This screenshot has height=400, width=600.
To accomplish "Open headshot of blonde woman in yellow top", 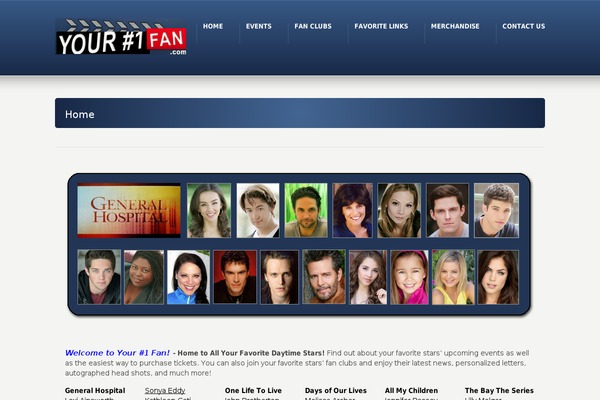I will (x=453, y=277).
